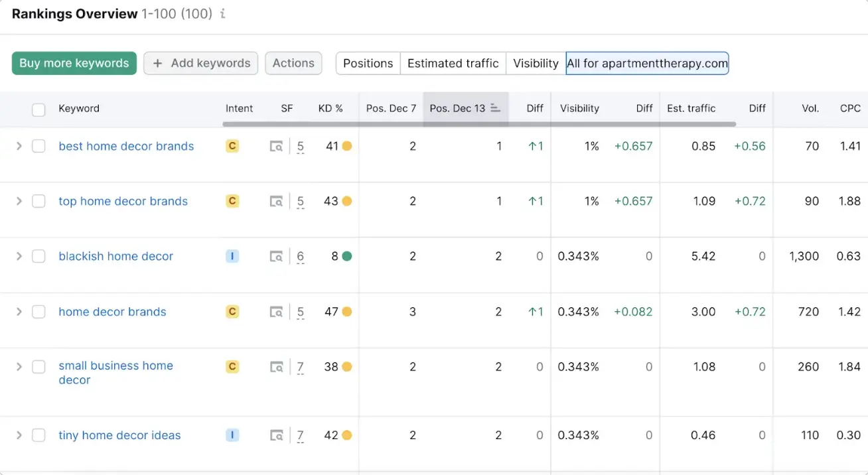Image resolution: width=868 pixels, height=475 pixels.
Task: Click the sort icon on Pos. Dec 13
Action: point(496,108)
